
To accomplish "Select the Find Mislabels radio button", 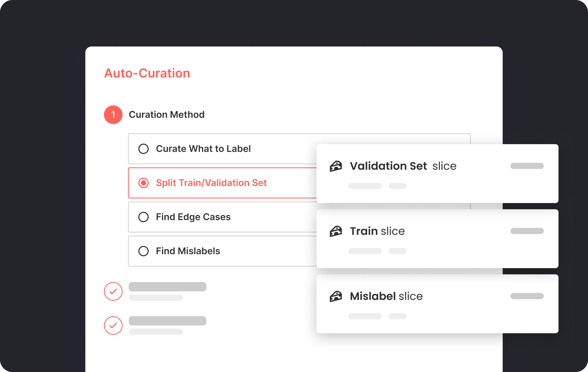I will point(143,251).
